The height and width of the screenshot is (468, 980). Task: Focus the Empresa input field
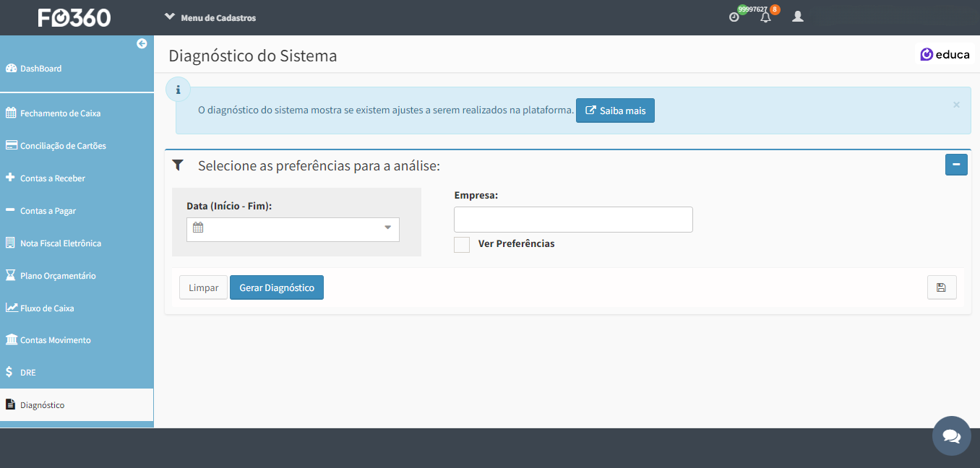tap(573, 220)
